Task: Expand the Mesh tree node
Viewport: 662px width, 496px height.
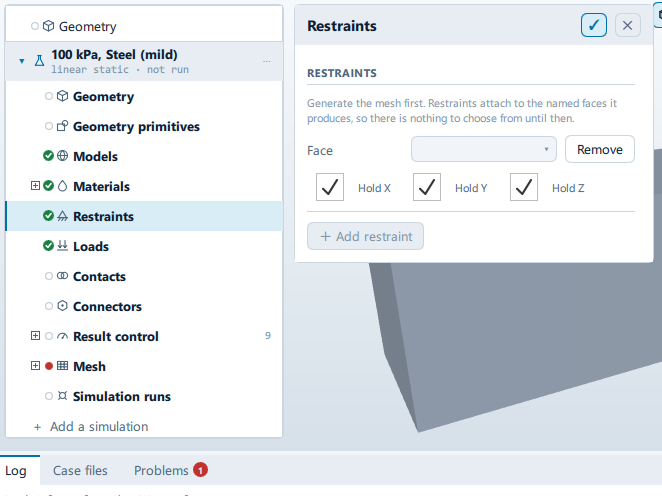Action: (x=35, y=366)
